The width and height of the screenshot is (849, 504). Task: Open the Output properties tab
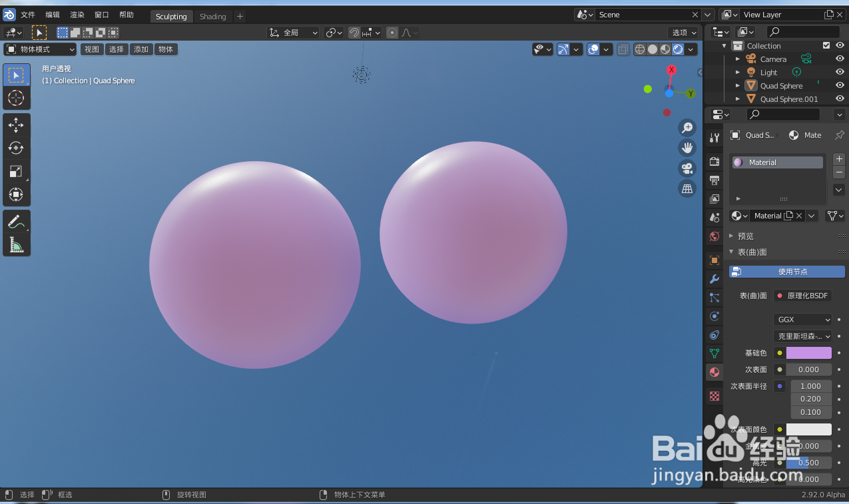click(x=714, y=180)
